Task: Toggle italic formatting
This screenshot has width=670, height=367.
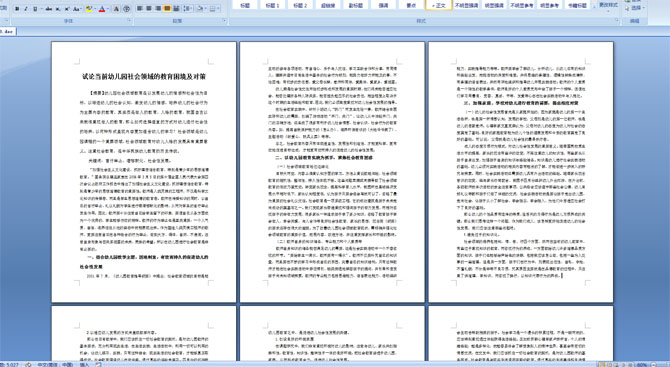Action: 26,9
